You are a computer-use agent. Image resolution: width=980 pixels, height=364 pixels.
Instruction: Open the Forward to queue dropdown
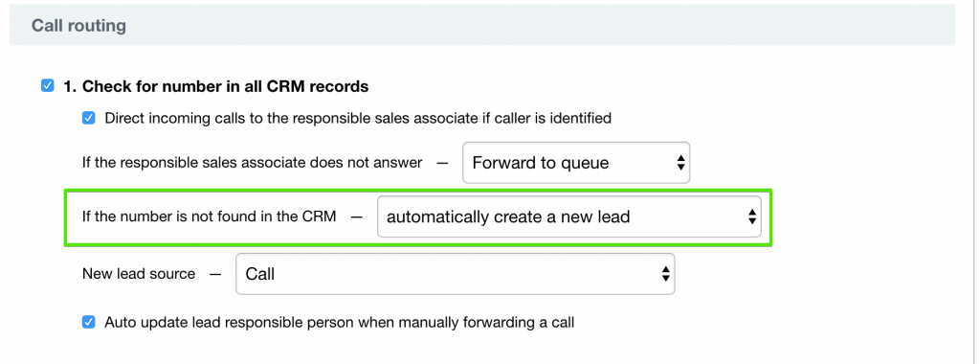575,163
